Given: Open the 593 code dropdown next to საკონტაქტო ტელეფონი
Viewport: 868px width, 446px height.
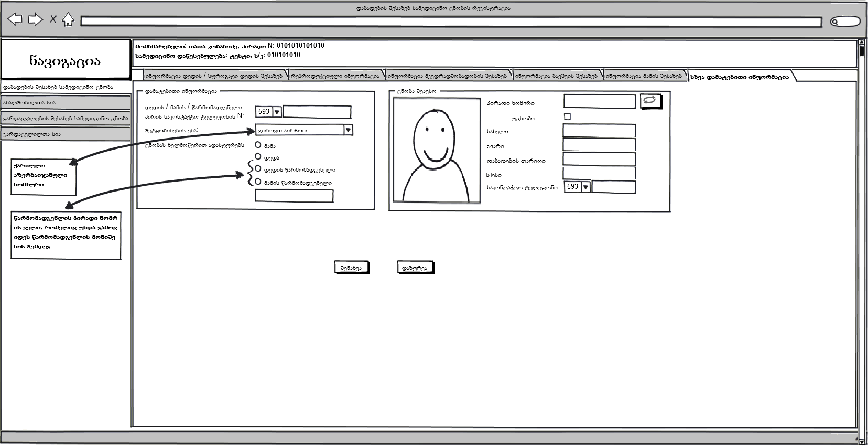Looking at the screenshot, I should pos(585,187).
